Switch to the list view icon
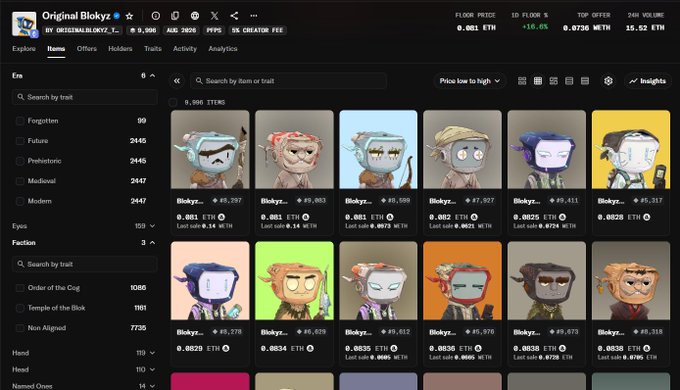The image size is (680, 390). 569,81
